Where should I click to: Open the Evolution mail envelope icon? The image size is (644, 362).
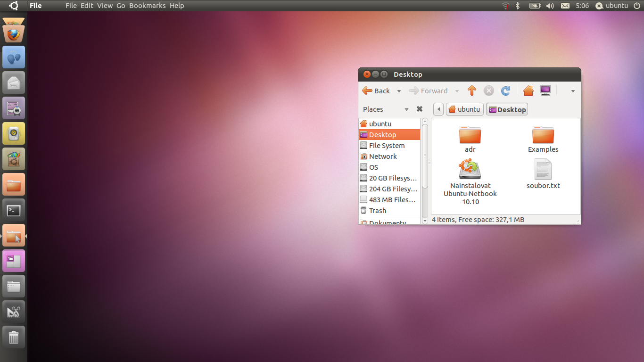pos(14,82)
